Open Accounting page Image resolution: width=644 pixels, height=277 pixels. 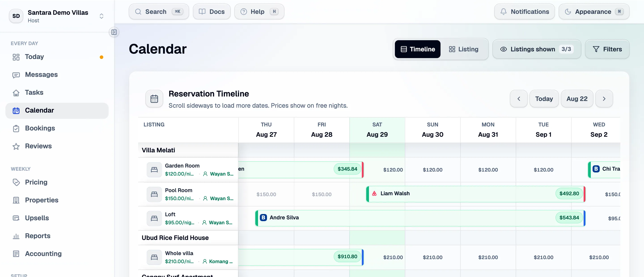(57, 254)
